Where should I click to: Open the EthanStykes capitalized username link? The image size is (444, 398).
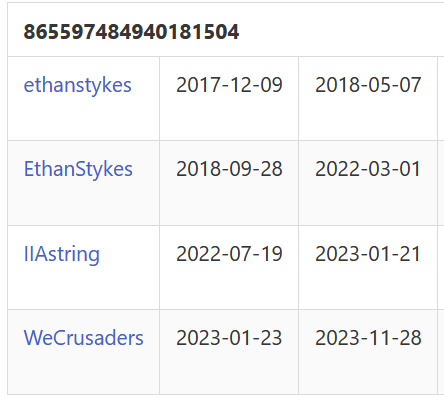(78, 169)
